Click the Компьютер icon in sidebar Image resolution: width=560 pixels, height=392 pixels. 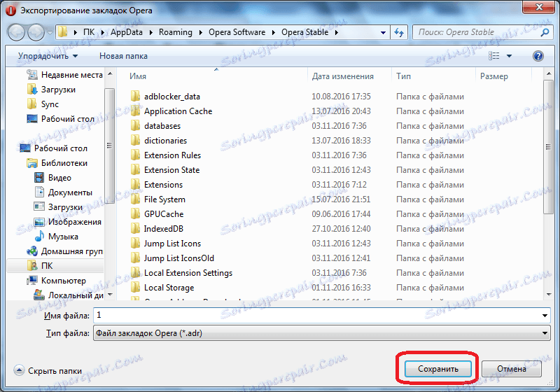click(32, 280)
